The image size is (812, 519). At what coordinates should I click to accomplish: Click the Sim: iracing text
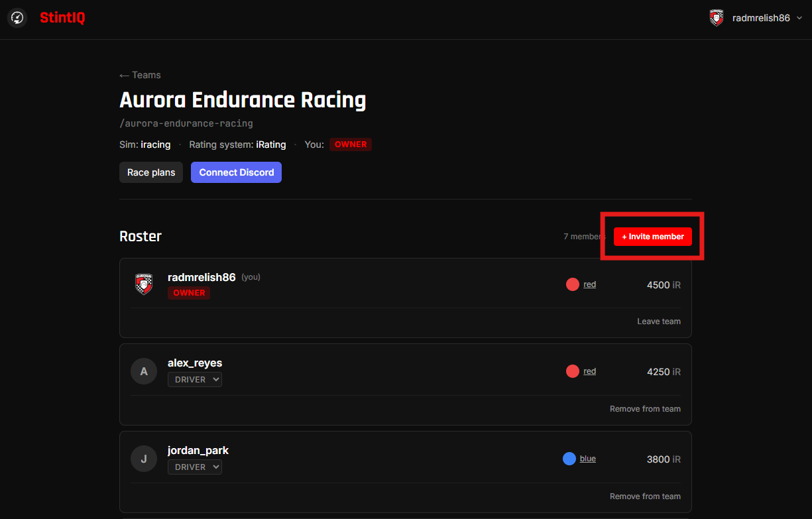coord(145,144)
